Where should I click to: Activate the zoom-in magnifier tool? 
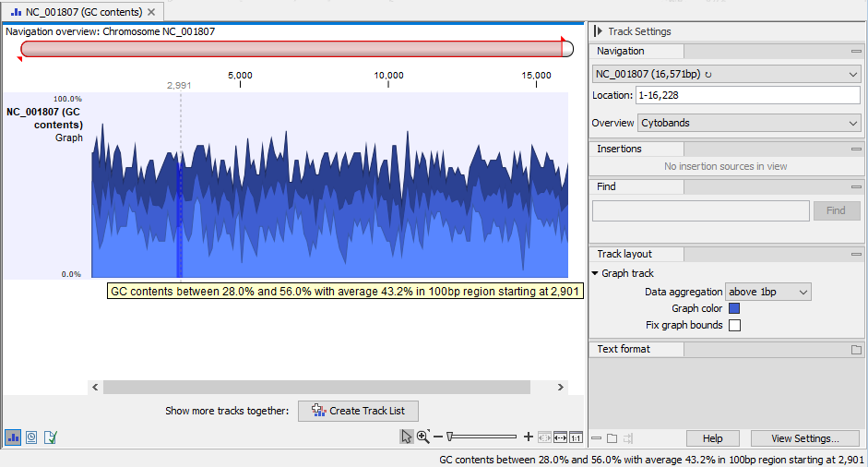tap(422, 437)
